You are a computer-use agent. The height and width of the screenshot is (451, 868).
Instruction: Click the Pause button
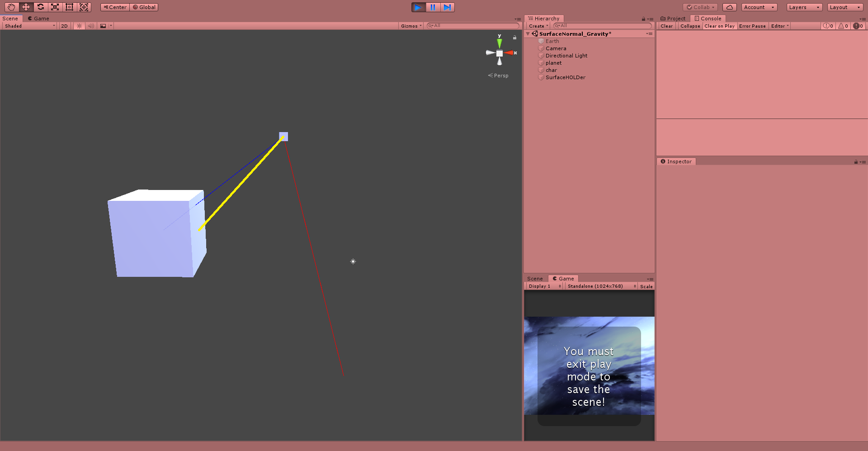tap(433, 7)
